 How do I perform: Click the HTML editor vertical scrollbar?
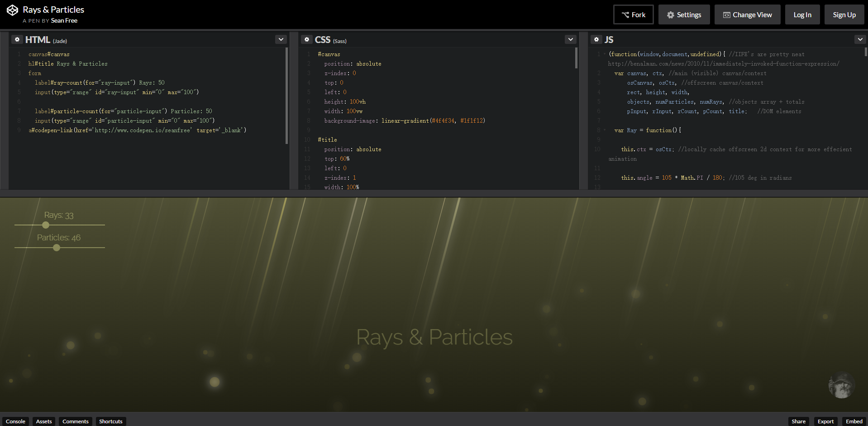point(286,96)
